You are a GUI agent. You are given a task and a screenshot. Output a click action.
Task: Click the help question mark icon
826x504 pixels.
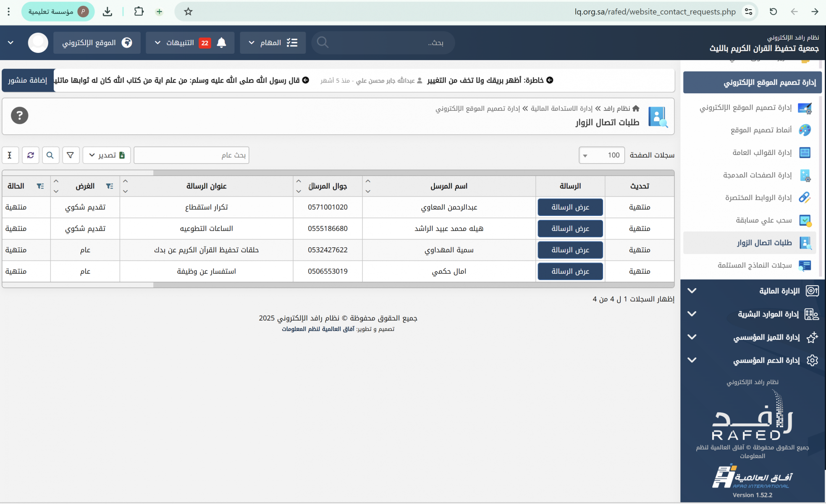[x=20, y=115]
